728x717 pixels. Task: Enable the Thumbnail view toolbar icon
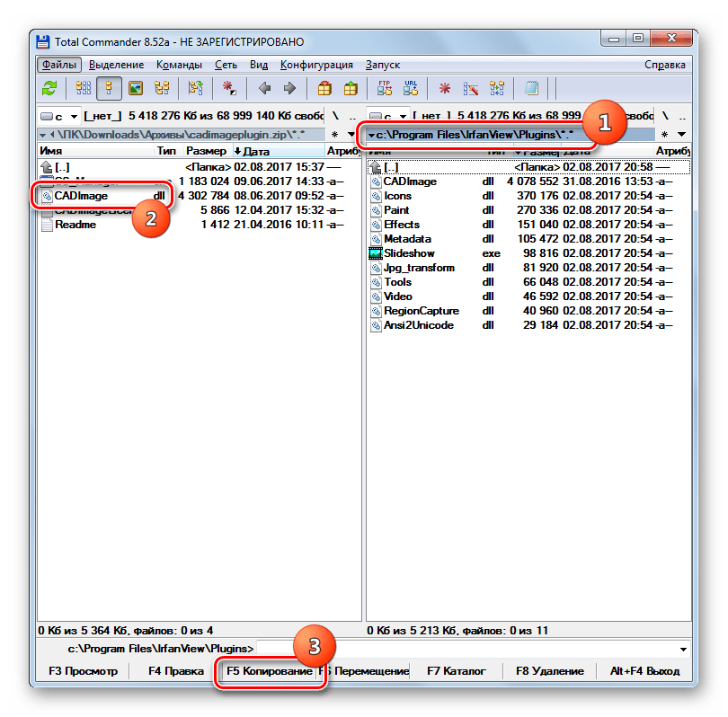tap(136, 88)
